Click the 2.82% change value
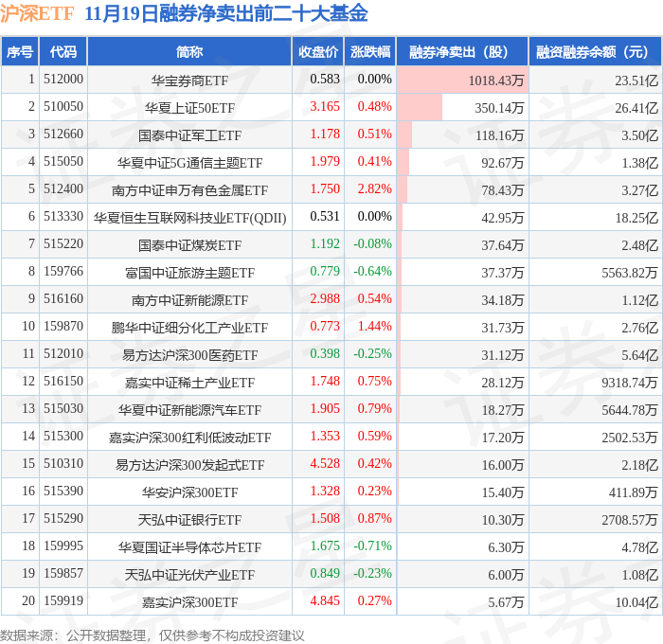The height and width of the screenshot is (644, 663). click(x=375, y=189)
